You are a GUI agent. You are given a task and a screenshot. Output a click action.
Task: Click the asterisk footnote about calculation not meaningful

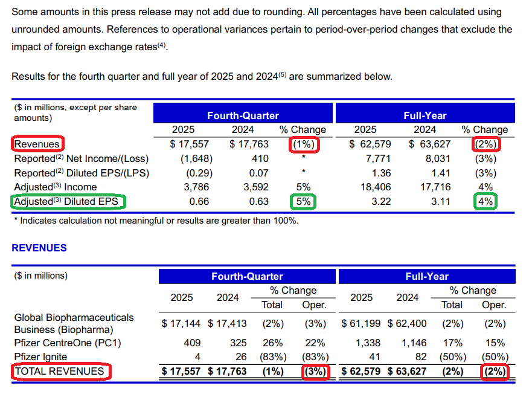coord(156,221)
